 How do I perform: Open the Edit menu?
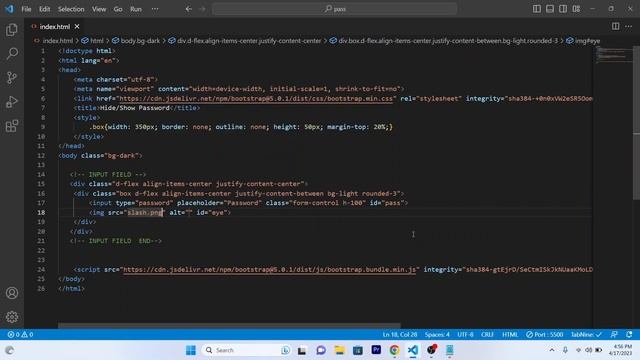[x=44, y=9]
